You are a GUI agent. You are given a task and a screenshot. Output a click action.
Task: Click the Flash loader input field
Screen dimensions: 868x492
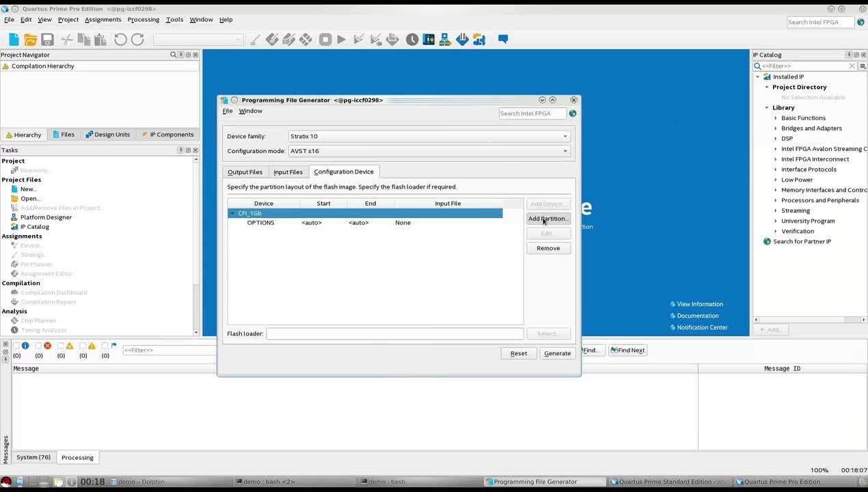point(394,333)
